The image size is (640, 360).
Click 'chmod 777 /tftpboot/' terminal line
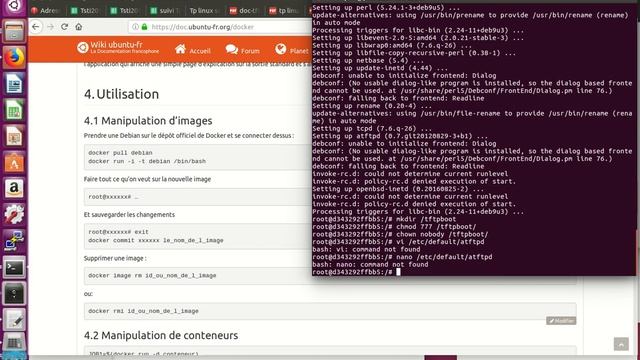point(394,227)
